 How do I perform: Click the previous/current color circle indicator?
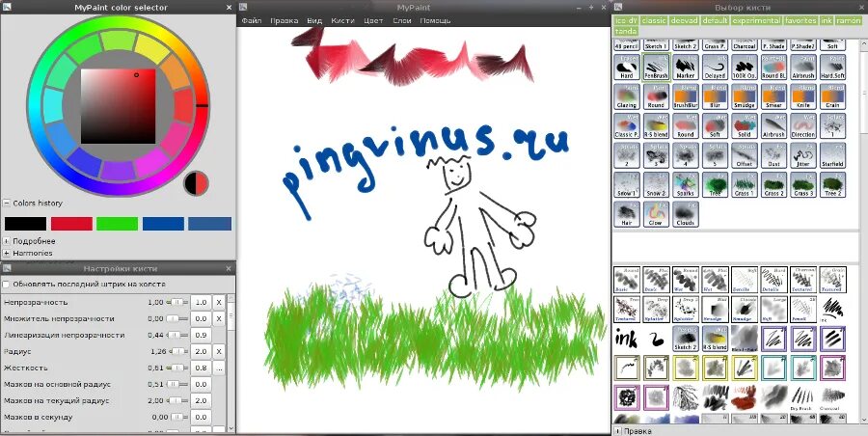[x=197, y=183]
